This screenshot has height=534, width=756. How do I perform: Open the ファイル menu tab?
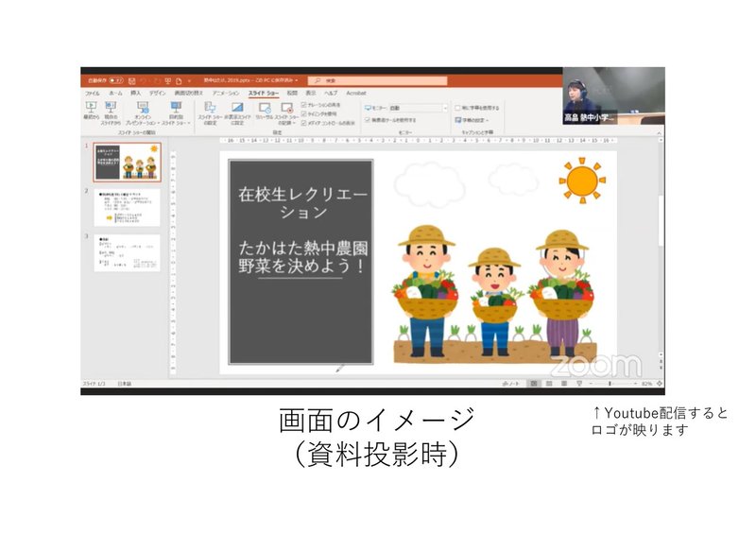coord(92,94)
